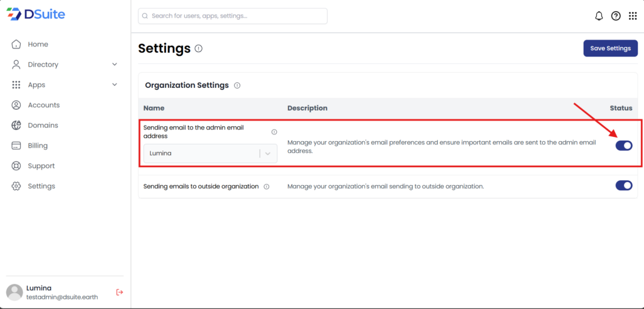Open the help question mark icon
The image size is (644, 309).
pyautogui.click(x=616, y=16)
